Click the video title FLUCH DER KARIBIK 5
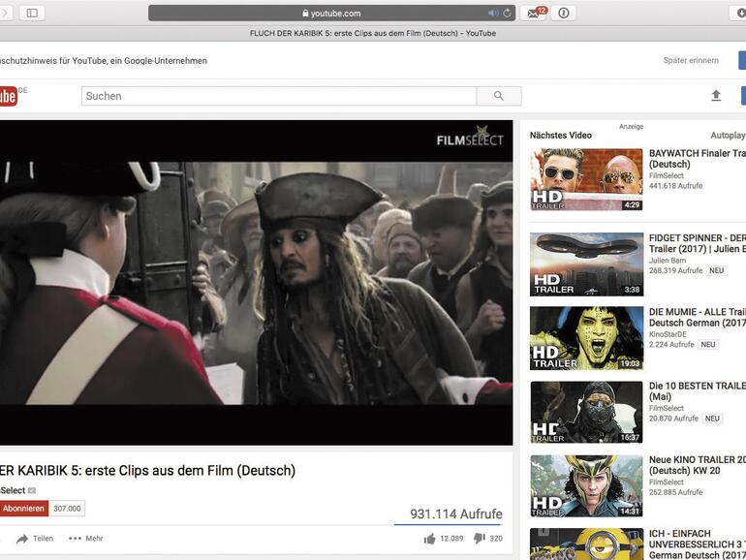This screenshot has width=746, height=560. coord(147,470)
